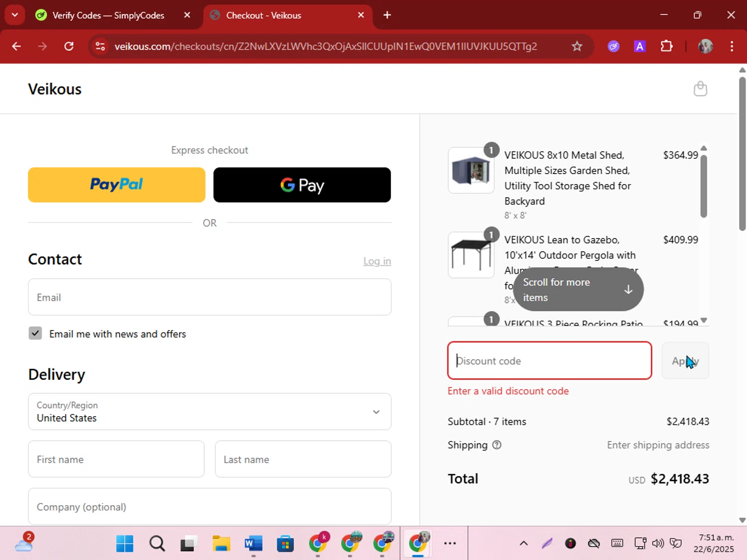Click the order items list scrollbar
747x560 pixels.
click(x=704, y=187)
